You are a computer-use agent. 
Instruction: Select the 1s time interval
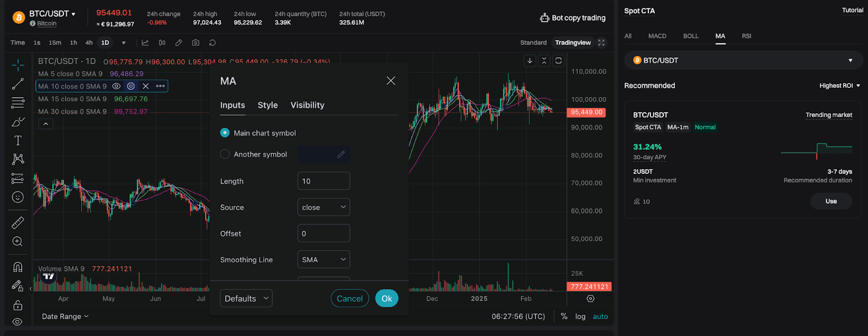[37, 43]
